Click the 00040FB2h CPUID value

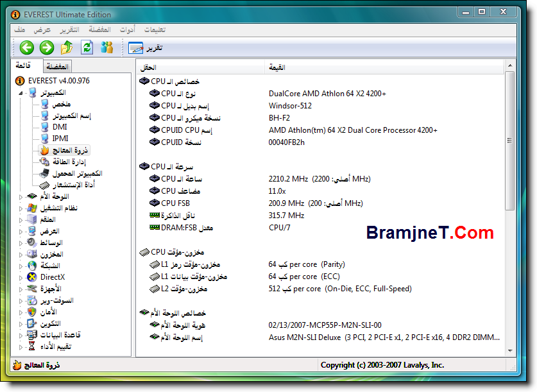tap(286, 142)
